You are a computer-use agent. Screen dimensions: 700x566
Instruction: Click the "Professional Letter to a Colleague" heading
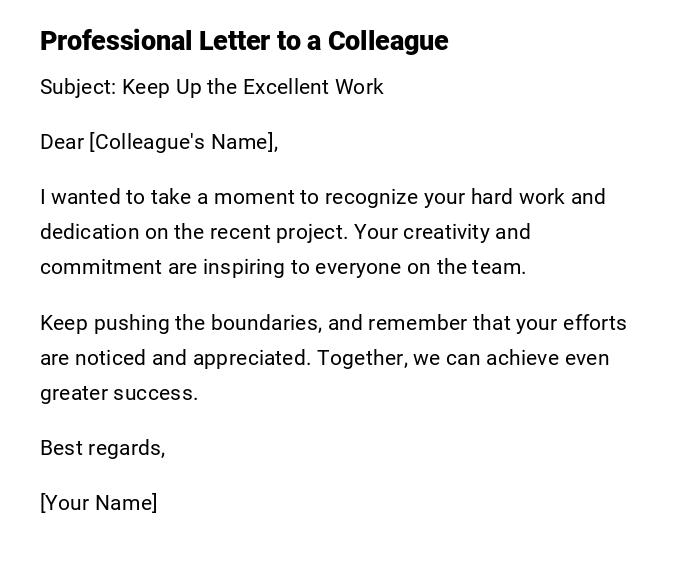pyautogui.click(x=244, y=41)
